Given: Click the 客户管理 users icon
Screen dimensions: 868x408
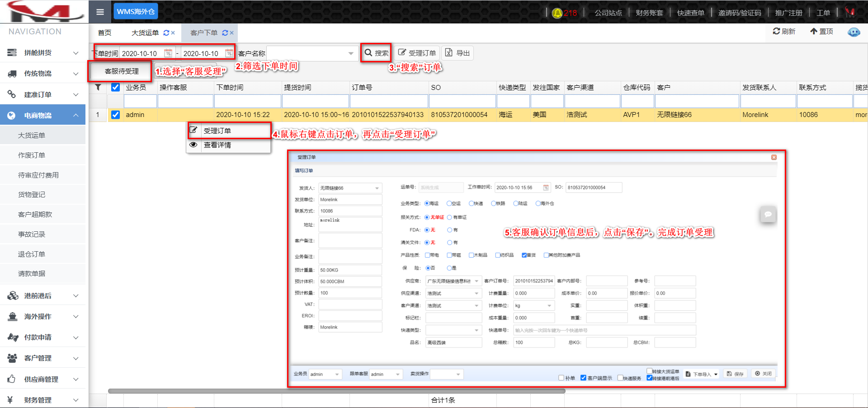Looking at the screenshot, I should click(12, 358).
